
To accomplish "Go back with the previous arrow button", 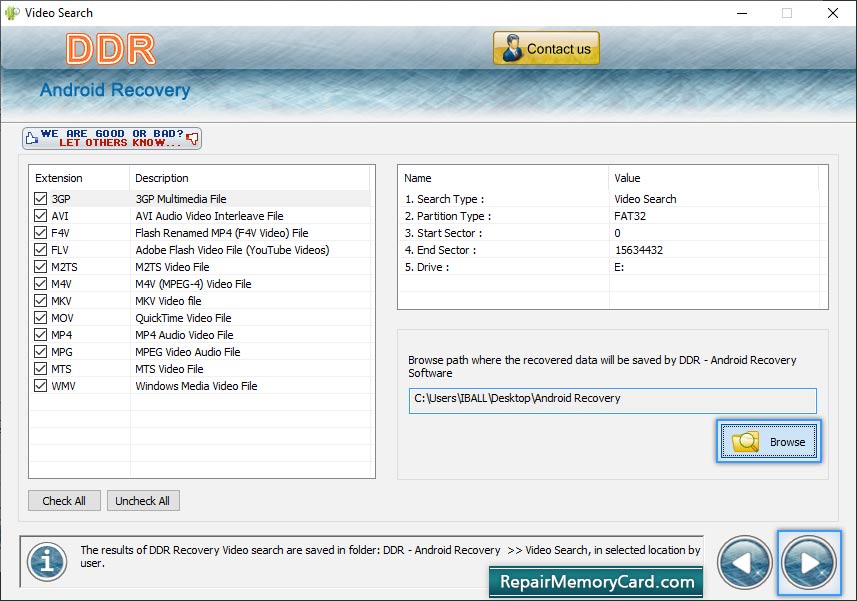I will point(744,562).
